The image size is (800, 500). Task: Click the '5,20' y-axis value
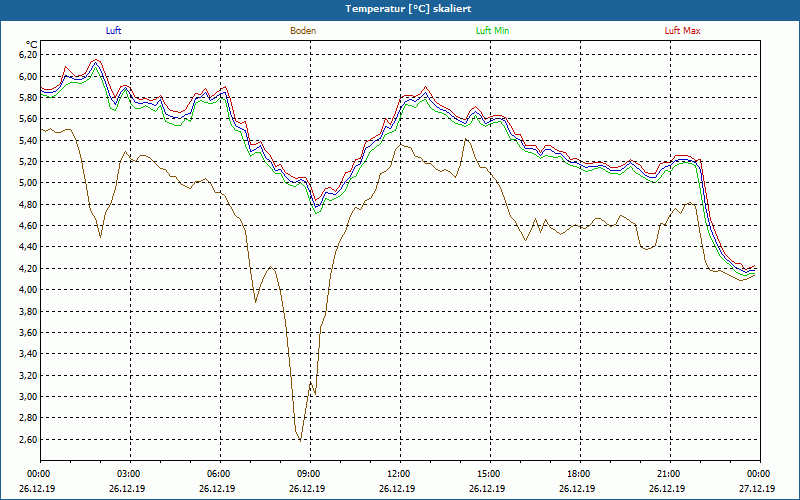29,162
